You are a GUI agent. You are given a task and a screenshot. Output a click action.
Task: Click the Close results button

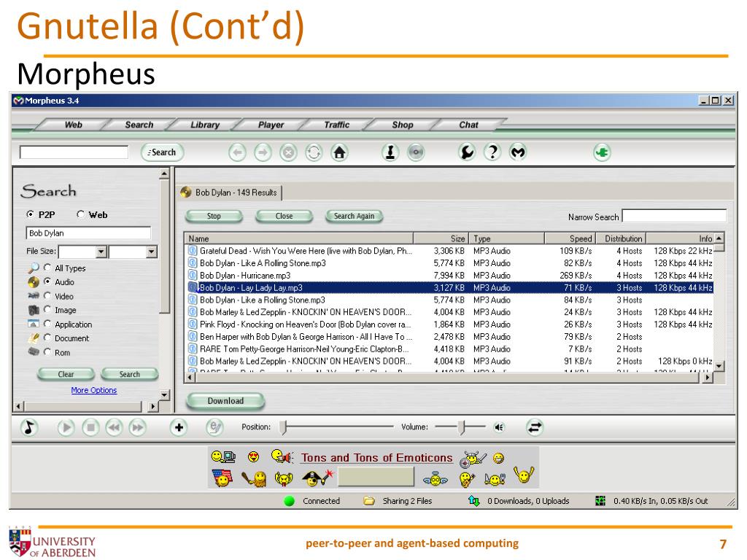[284, 216]
